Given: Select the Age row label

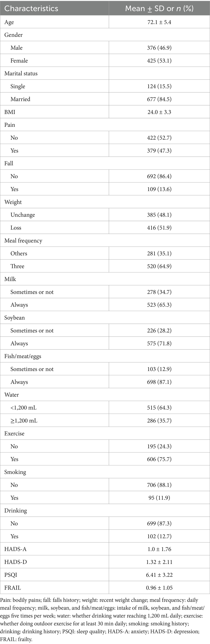Looking at the screenshot, I should click(9, 22).
